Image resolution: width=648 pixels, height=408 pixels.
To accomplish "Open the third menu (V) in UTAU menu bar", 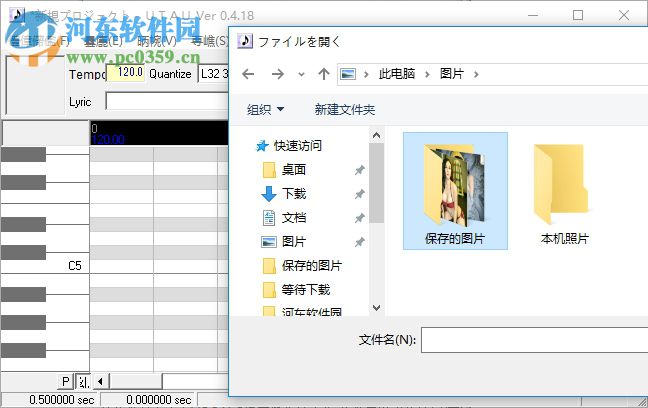I will click(157, 41).
